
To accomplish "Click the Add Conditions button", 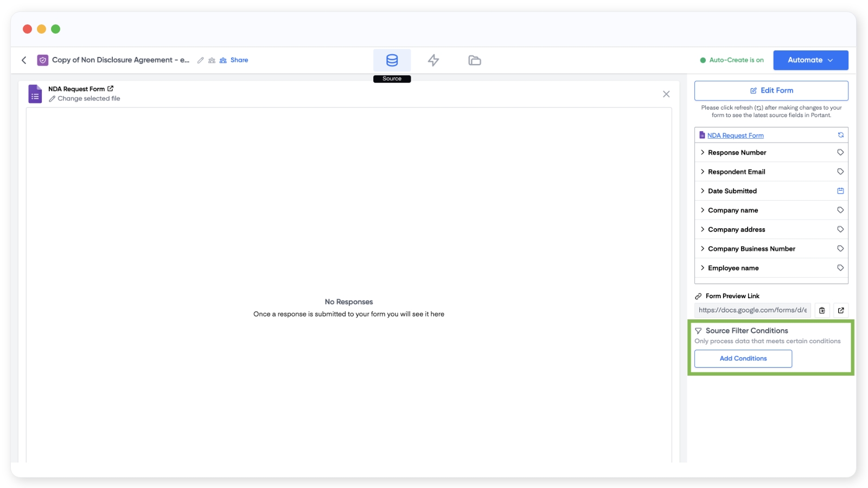I will [x=743, y=358].
